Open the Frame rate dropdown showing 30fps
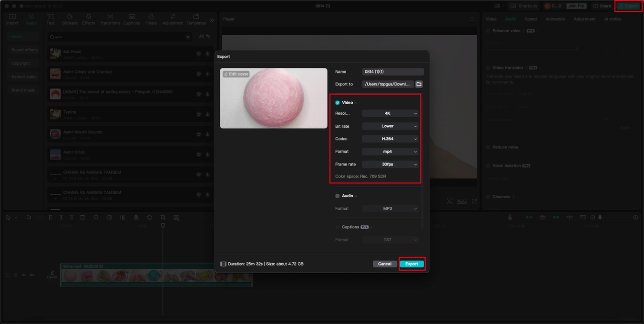 [390, 164]
